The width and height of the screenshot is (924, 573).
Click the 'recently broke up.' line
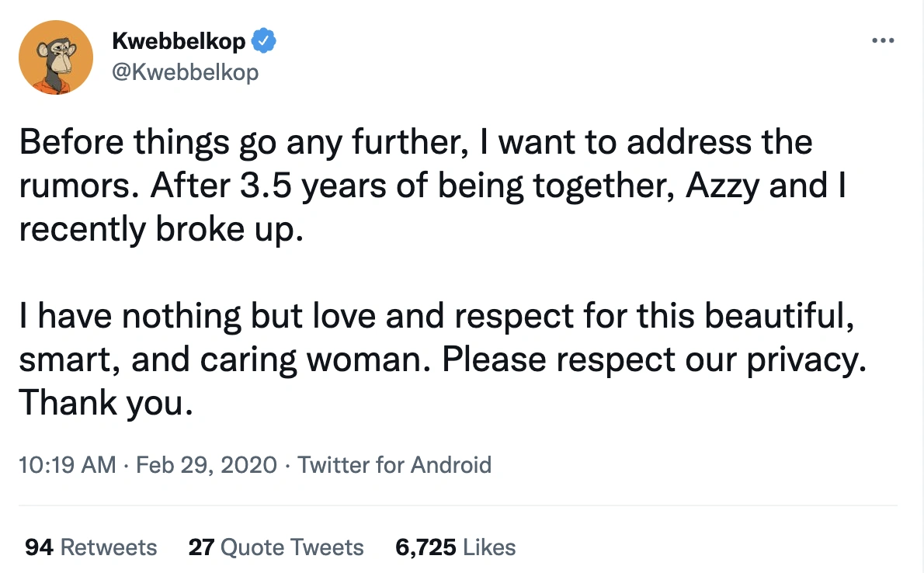tap(158, 231)
